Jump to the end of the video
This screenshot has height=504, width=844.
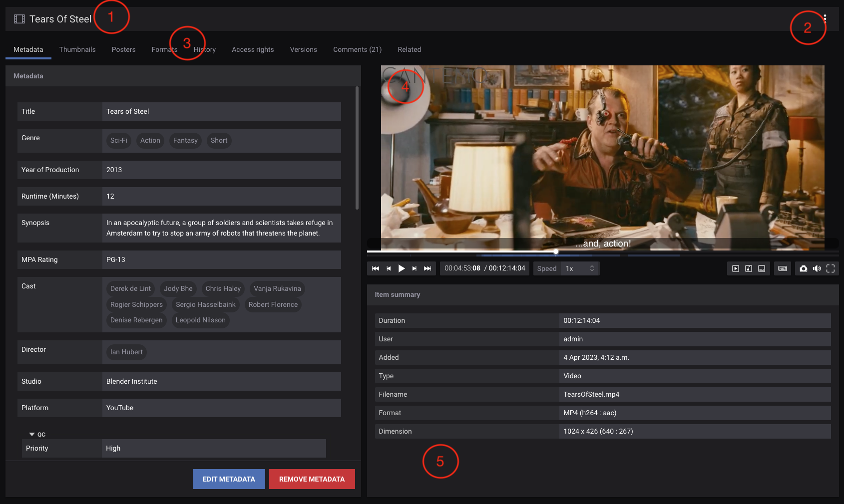(427, 268)
